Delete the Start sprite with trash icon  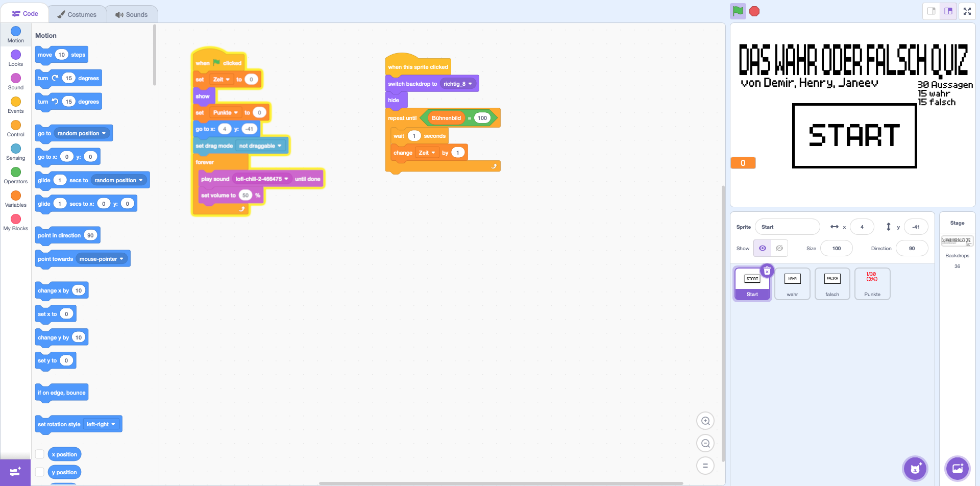pyautogui.click(x=767, y=271)
